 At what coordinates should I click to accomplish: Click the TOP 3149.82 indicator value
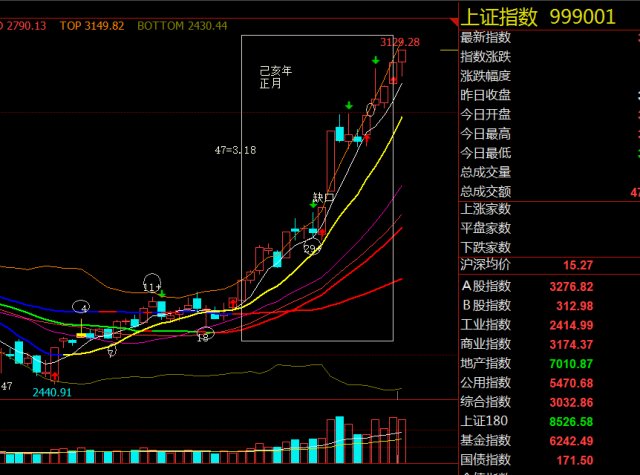coord(91,25)
